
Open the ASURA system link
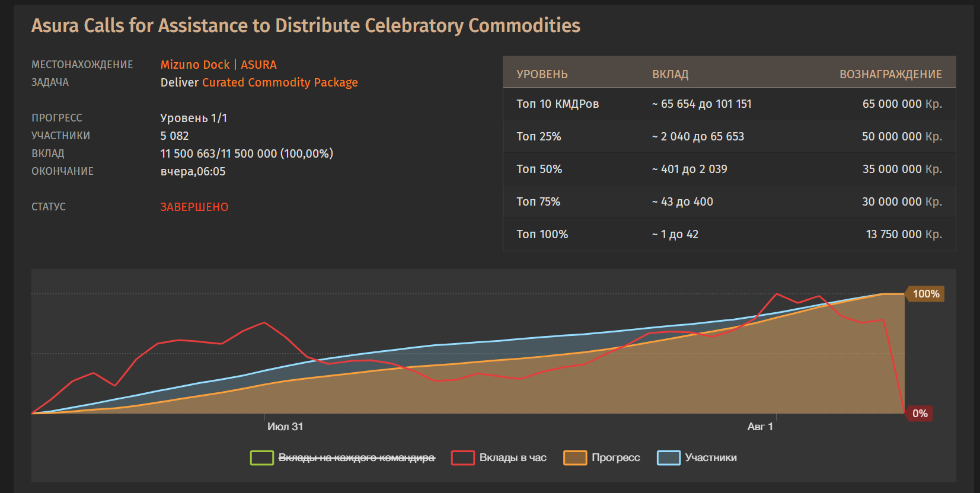tap(258, 65)
